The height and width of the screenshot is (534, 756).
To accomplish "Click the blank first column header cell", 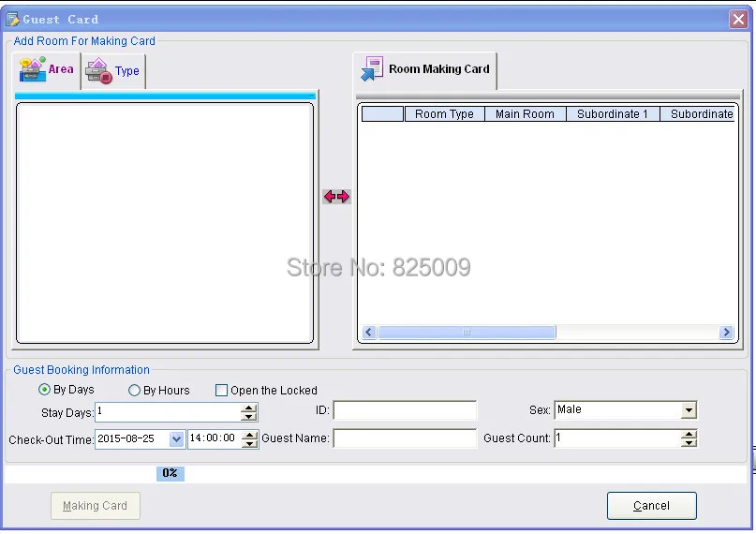I will tap(382, 114).
